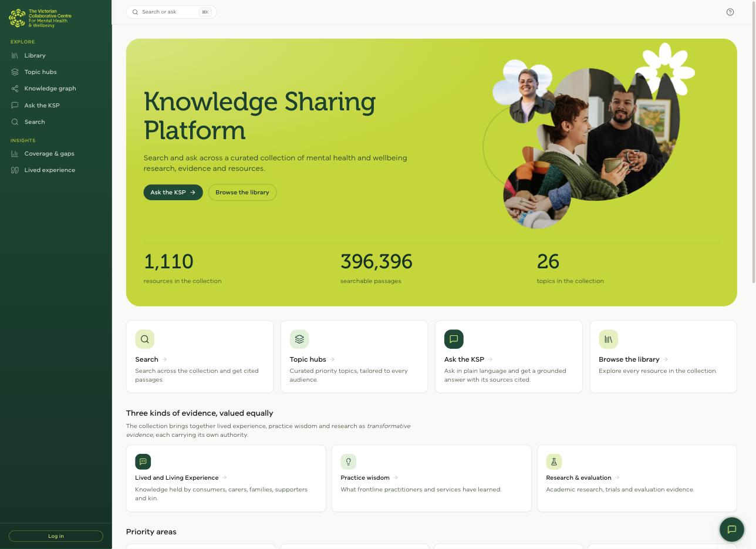The width and height of the screenshot is (756, 549).
Task: Open the Ask the KSP card link
Action: point(509,356)
